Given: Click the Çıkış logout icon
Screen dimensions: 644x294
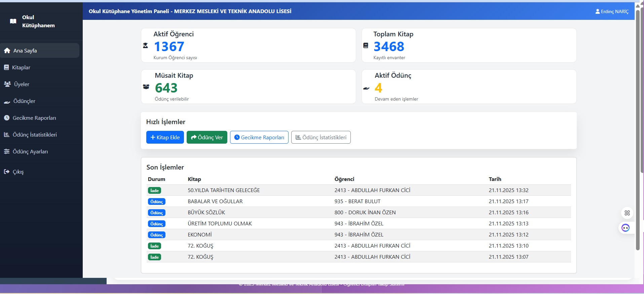Looking at the screenshot, I should coord(7,172).
